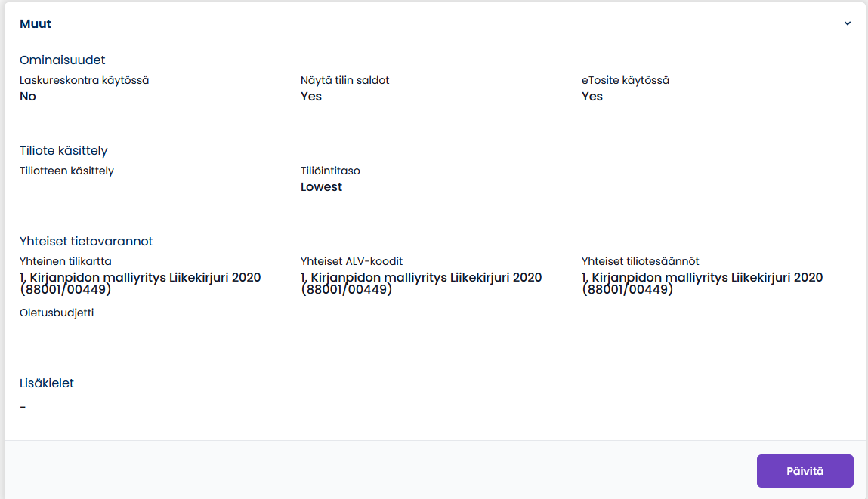
Task: Select the Yhteiset tiliotesäännöt company value
Action: [702, 283]
